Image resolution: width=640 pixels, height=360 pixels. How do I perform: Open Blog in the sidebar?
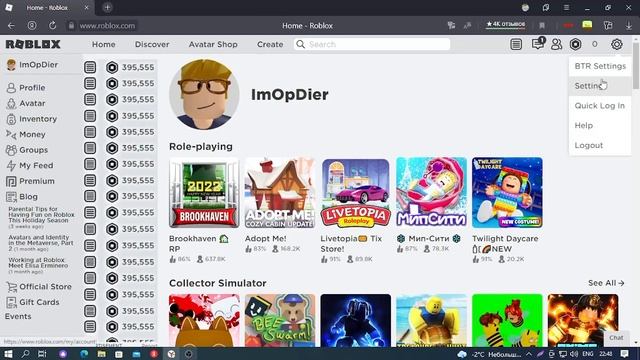coord(22,196)
